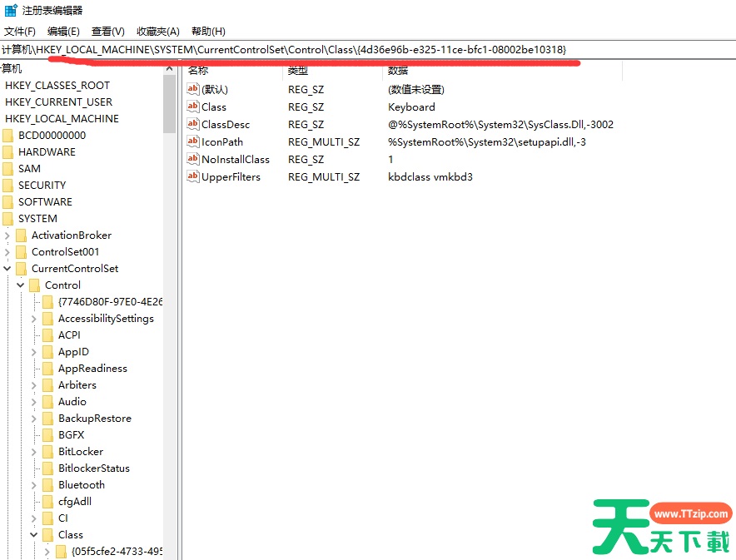Click the SECURITY folder icon
Screen dimensions: 736x560
[8, 186]
